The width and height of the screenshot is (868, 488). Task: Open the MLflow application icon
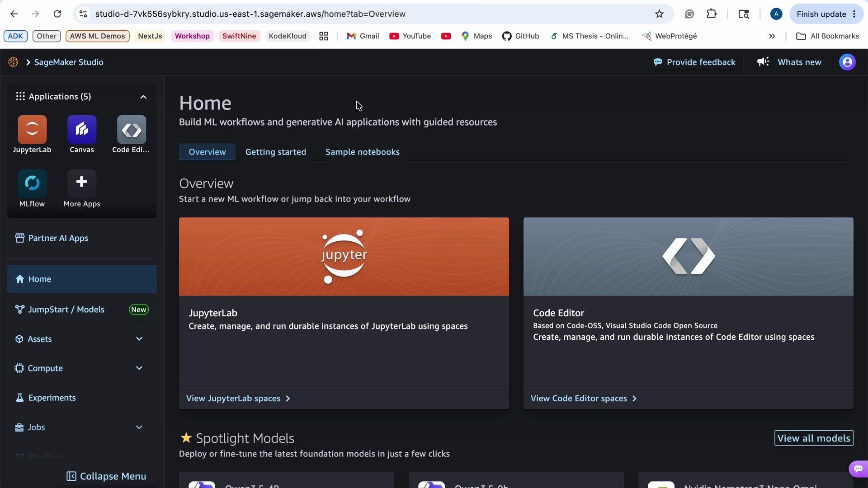click(32, 183)
